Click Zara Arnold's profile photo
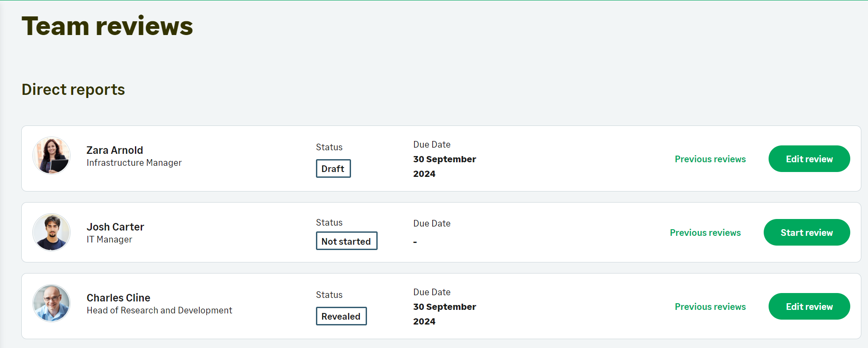868x348 pixels. click(51, 156)
